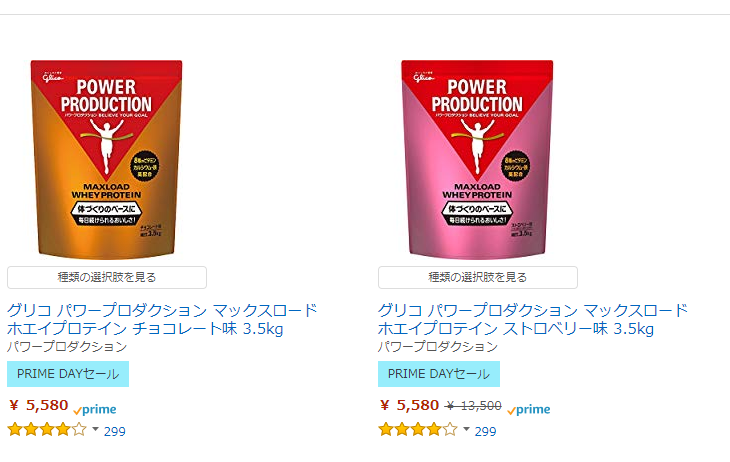Open 299 reviews link for chocolate product

[x=115, y=432]
